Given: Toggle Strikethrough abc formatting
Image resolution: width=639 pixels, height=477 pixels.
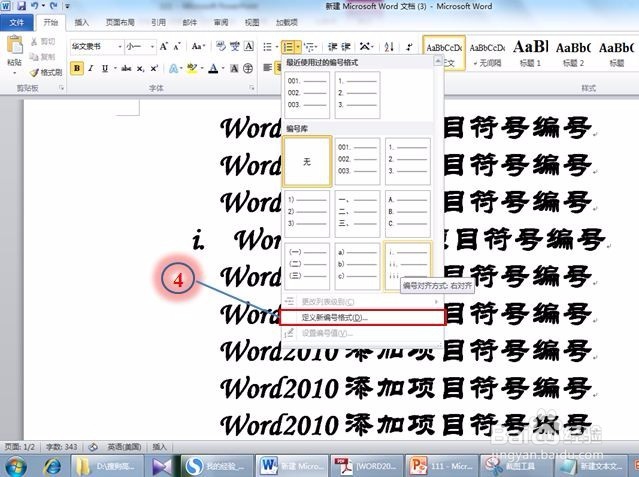Looking at the screenshot, I should pyautogui.click(x=126, y=68).
